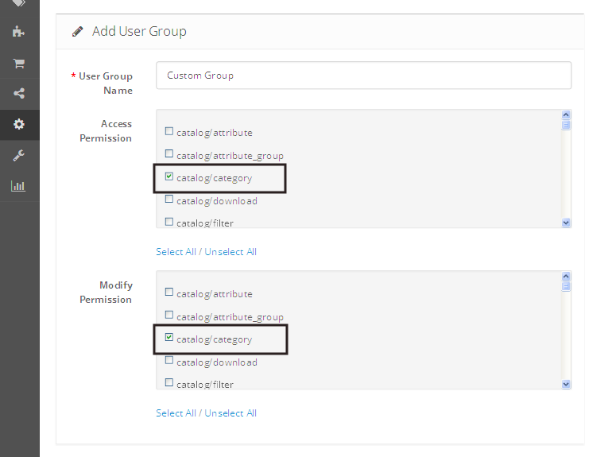Click the Modify Permission label
600x457 pixels.
point(106,292)
